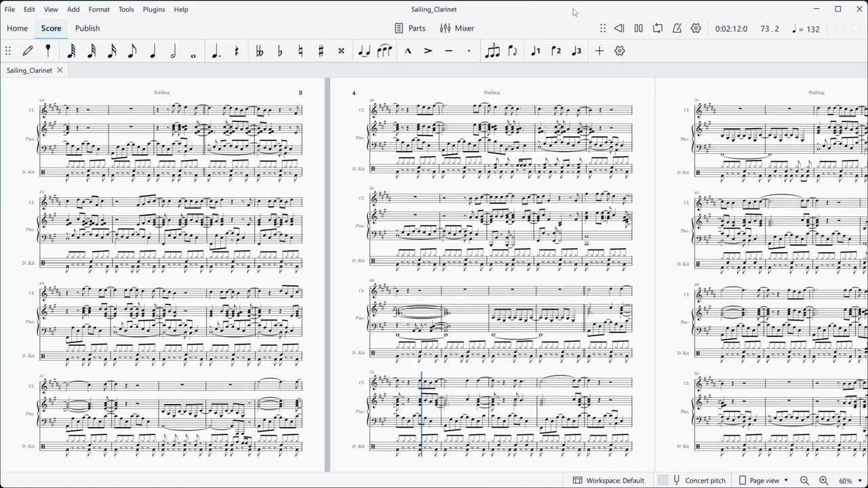Open the Parts dialog
The width and height of the screenshot is (868, 488).
[x=410, y=28]
